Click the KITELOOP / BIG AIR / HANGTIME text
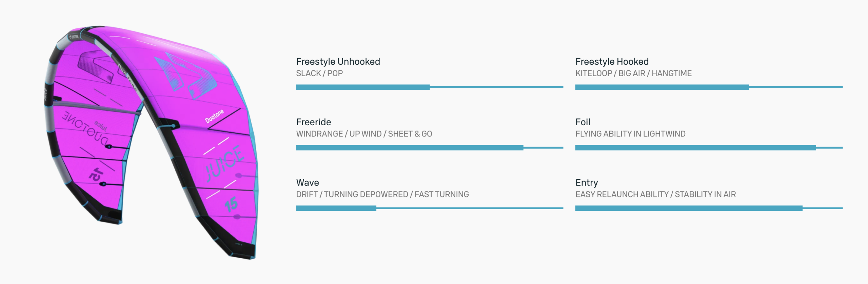This screenshot has height=284, width=868. click(x=633, y=73)
